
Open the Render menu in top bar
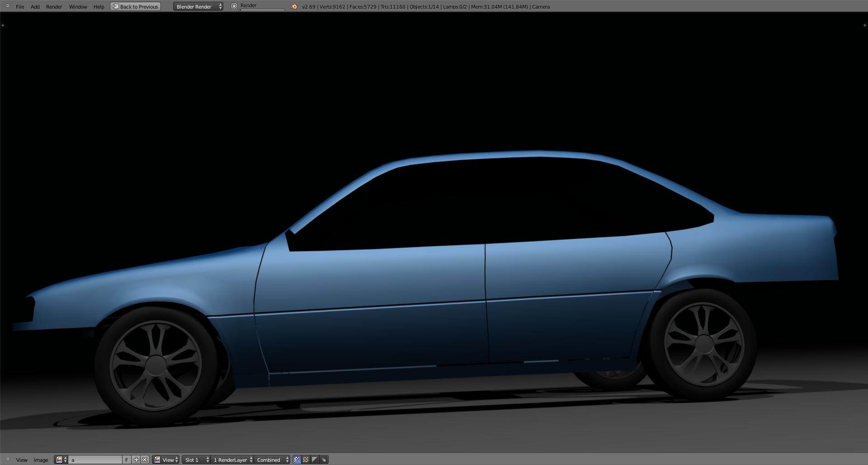[x=54, y=6]
